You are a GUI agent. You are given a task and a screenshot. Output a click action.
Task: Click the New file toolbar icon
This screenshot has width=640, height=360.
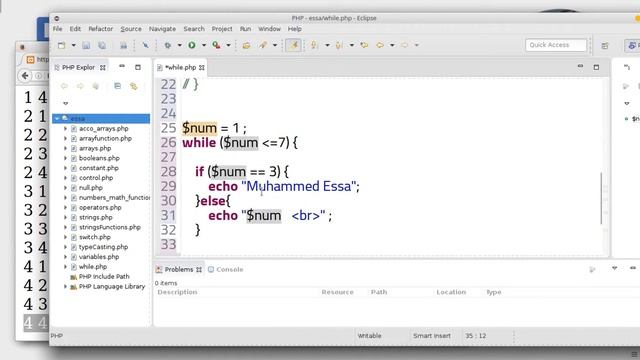[62, 45]
